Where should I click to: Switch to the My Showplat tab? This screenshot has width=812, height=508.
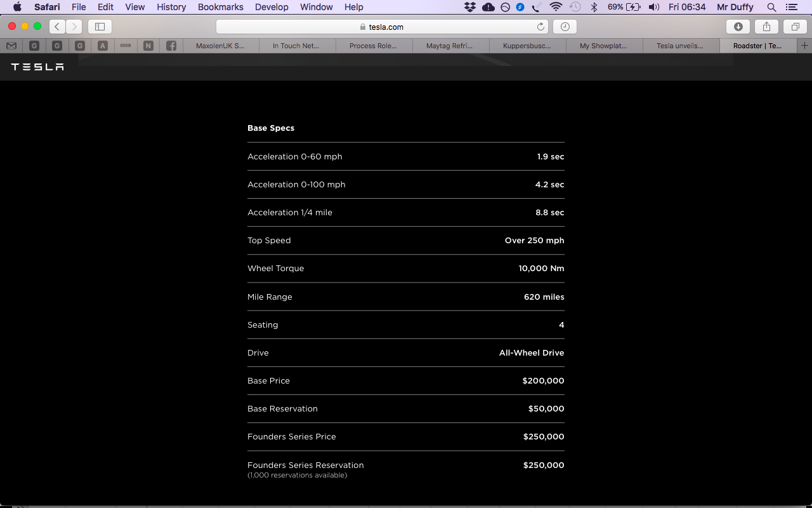coord(605,46)
